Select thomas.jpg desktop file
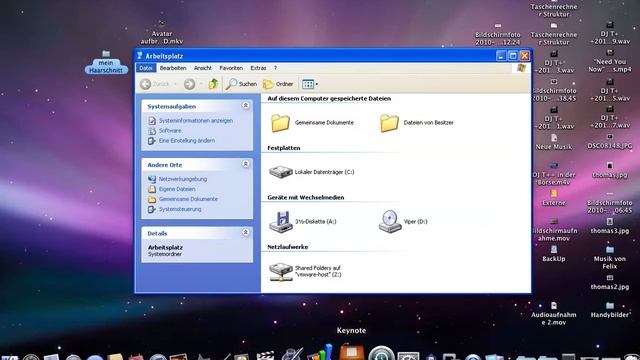The image size is (640, 360). 610,170
